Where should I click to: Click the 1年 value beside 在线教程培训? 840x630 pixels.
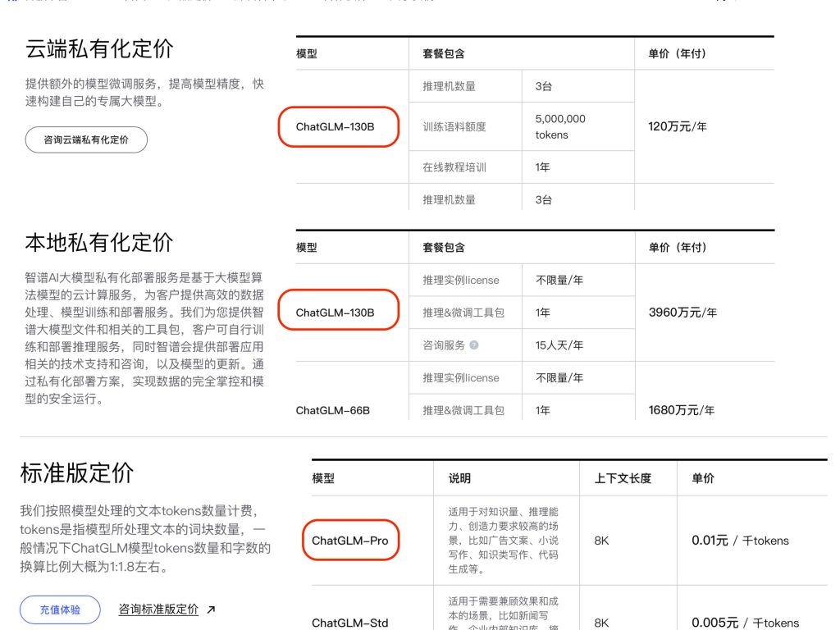pos(543,167)
